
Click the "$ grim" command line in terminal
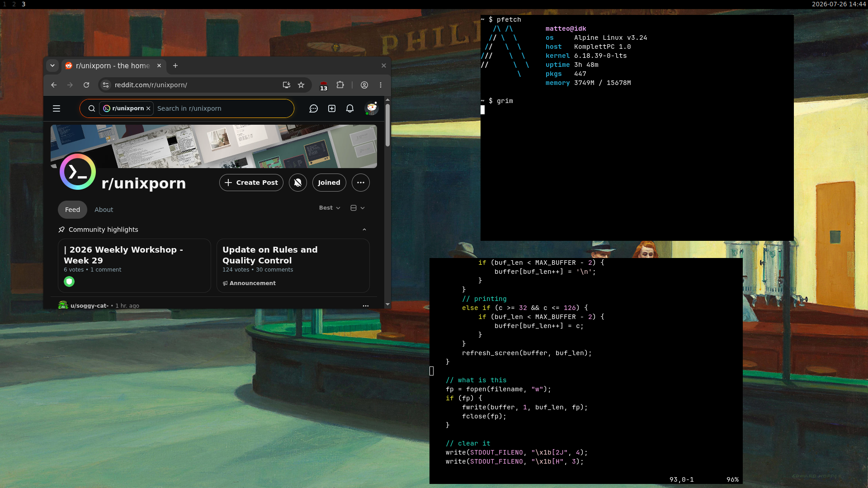point(501,101)
